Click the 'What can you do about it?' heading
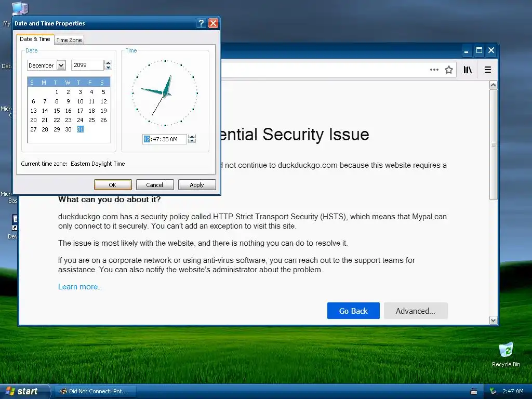The width and height of the screenshot is (532, 399). pyautogui.click(x=109, y=199)
